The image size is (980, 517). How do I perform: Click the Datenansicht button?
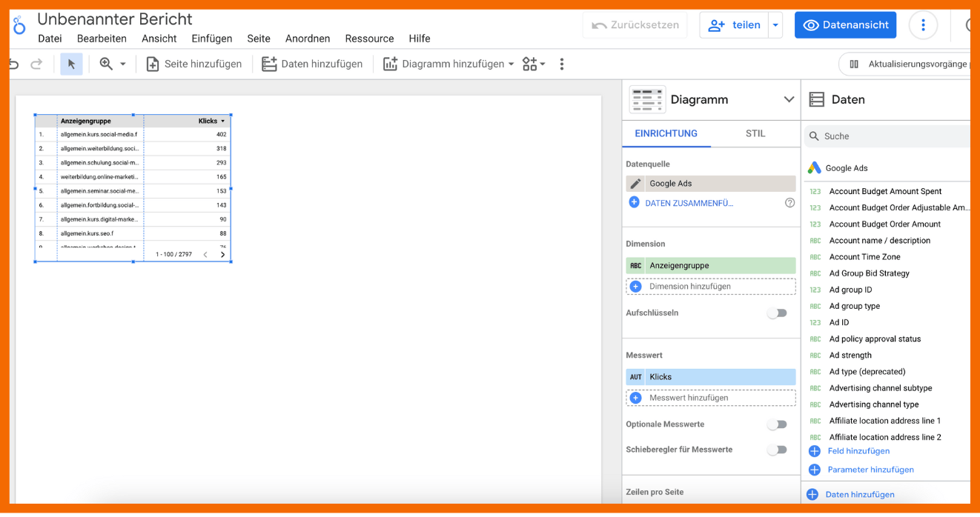coord(845,25)
